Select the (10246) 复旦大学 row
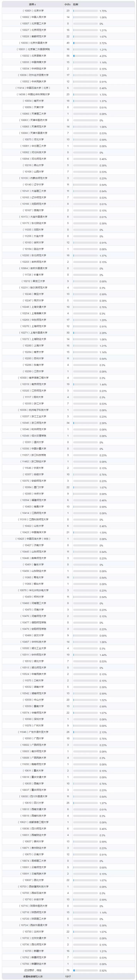The width and height of the screenshot is (137, 980). 68,294
